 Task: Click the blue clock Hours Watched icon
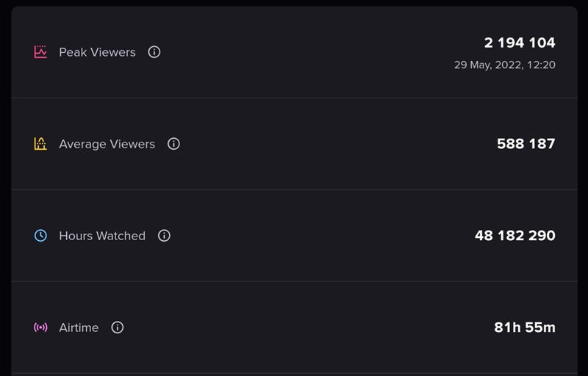[40, 236]
